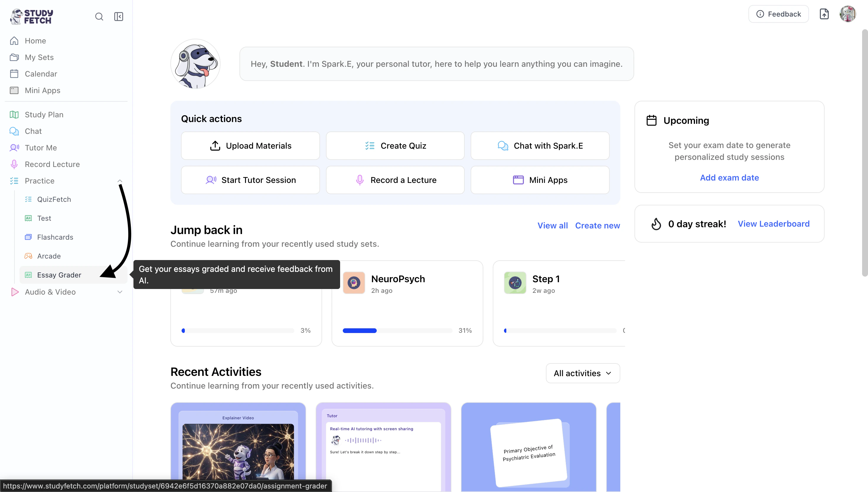Click the Add exam date link
This screenshot has height=492, width=868.
[x=729, y=178]
